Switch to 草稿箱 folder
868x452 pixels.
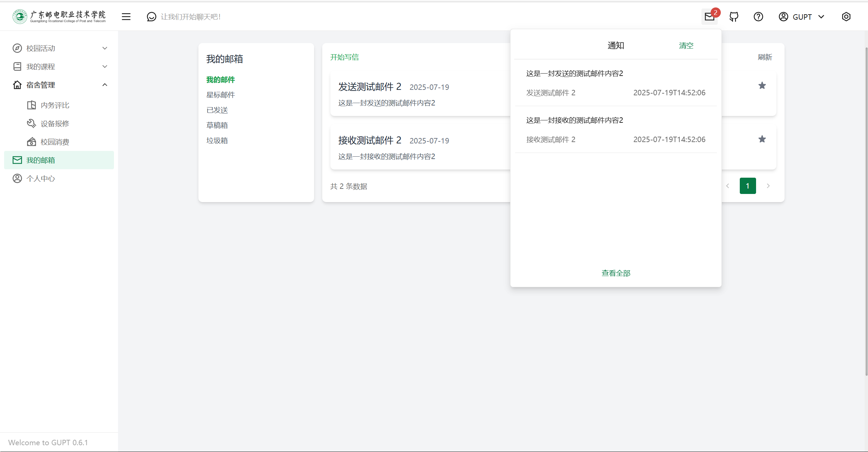(217, 125)
